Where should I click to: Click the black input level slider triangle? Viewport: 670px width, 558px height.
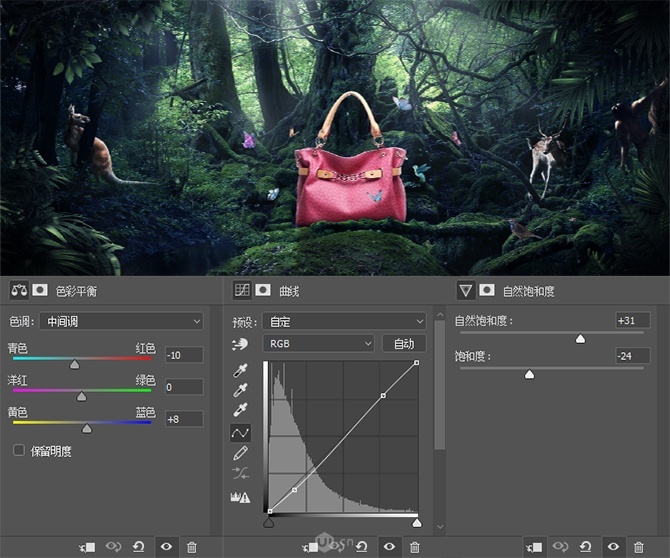click(269, 523)
